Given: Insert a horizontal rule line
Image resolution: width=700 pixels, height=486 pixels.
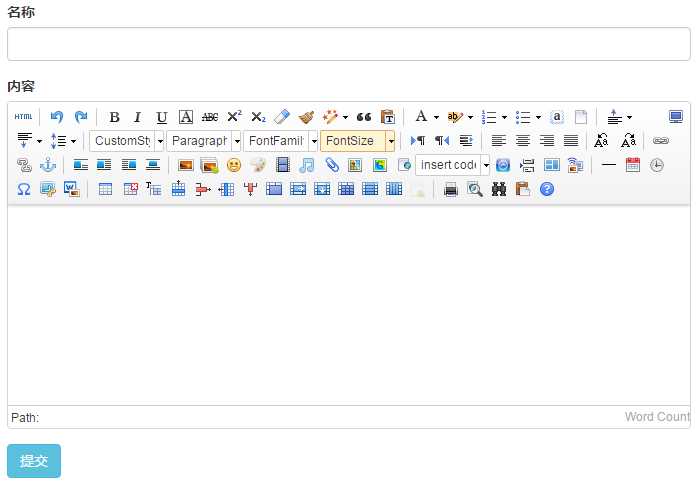Looking at the screenshot, I should [x=608, y=165].
